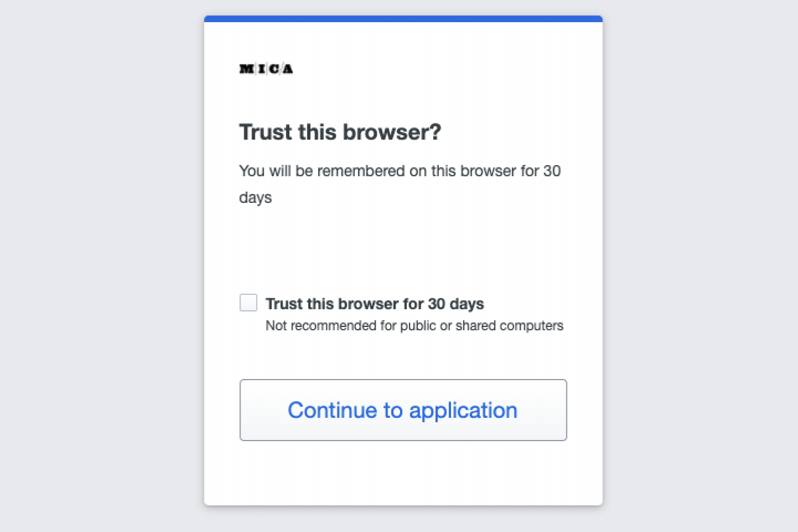Tick the trust this browser checkbox box
This screenshot has height=532, width=798.
click(248, 303)
